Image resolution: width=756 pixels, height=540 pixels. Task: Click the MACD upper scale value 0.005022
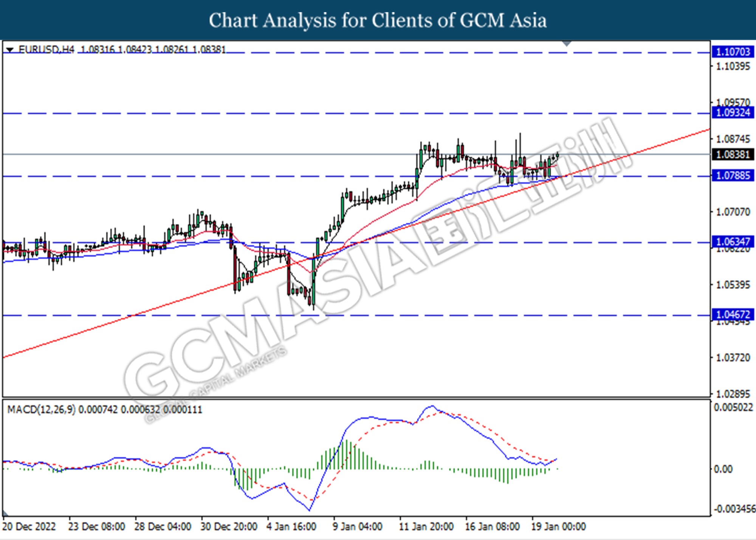[733, 408]
